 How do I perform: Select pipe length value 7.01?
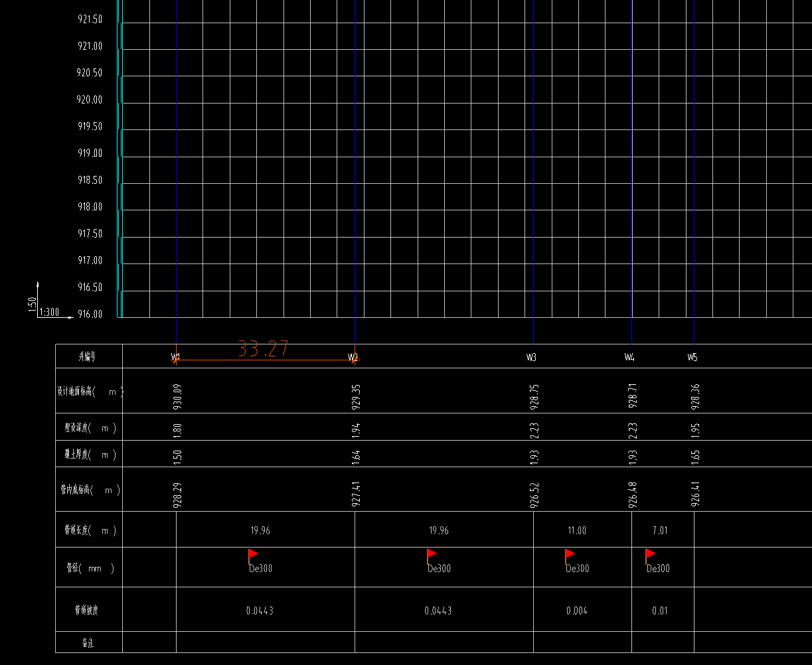tap(660, 531)
